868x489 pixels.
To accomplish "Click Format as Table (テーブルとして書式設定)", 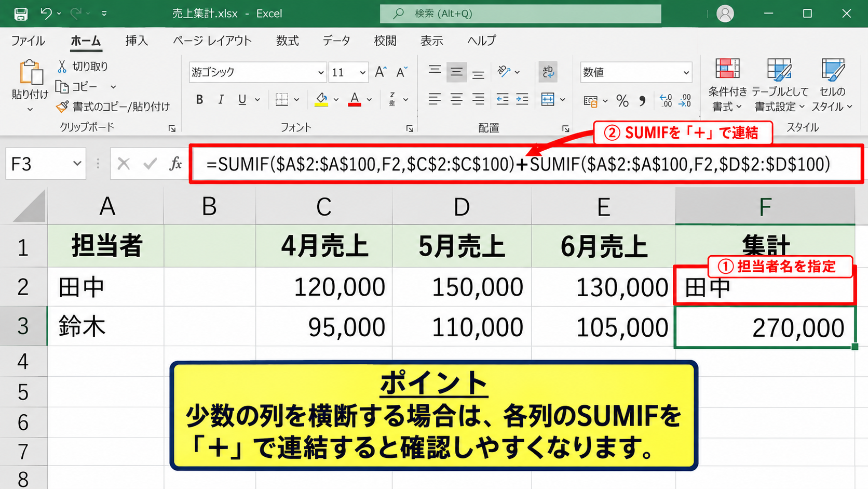I will [x=779, y=85].
